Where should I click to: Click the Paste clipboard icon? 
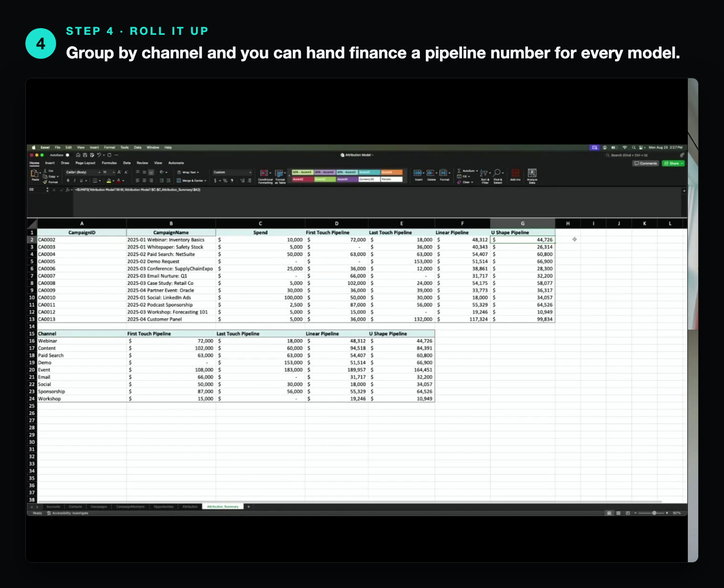click(34, 174)
